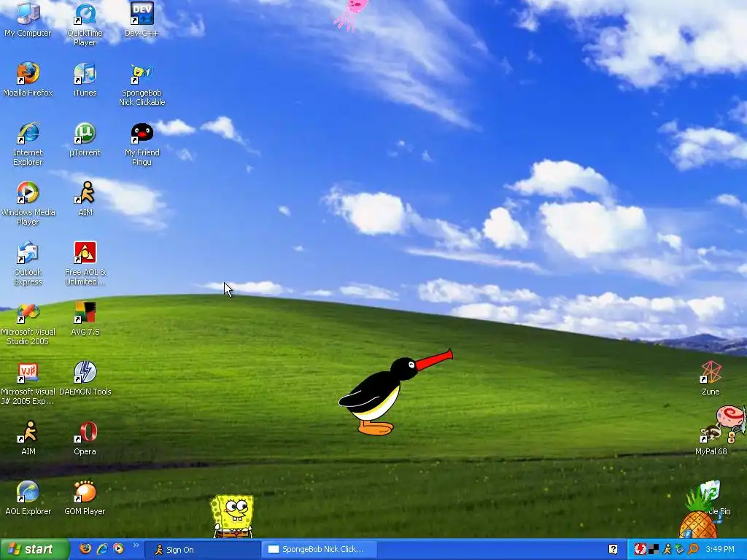Screen dimensions: 747x560
Task: Click the black-and-white checkered tray icon
Action: [x=654, y=550]
